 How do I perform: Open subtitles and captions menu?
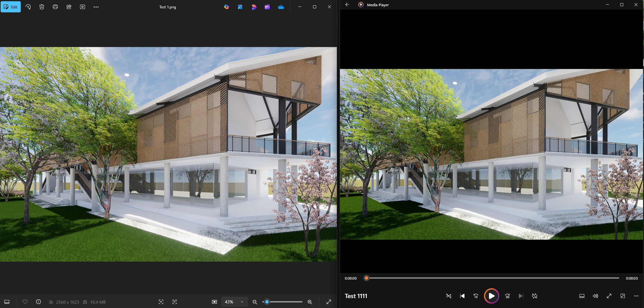tap(582, 296)
